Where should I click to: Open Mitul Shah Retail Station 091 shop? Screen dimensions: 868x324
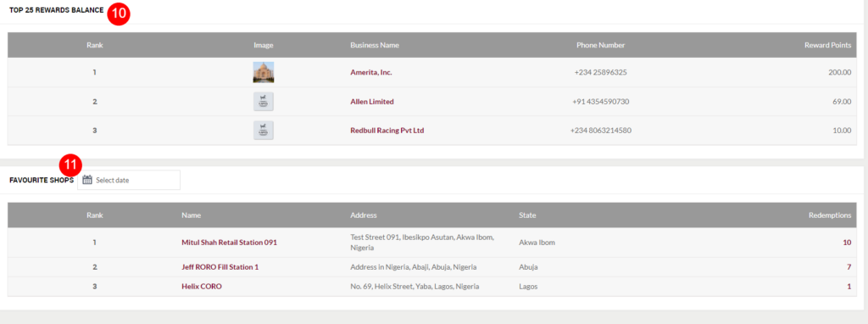pos(229,243)
